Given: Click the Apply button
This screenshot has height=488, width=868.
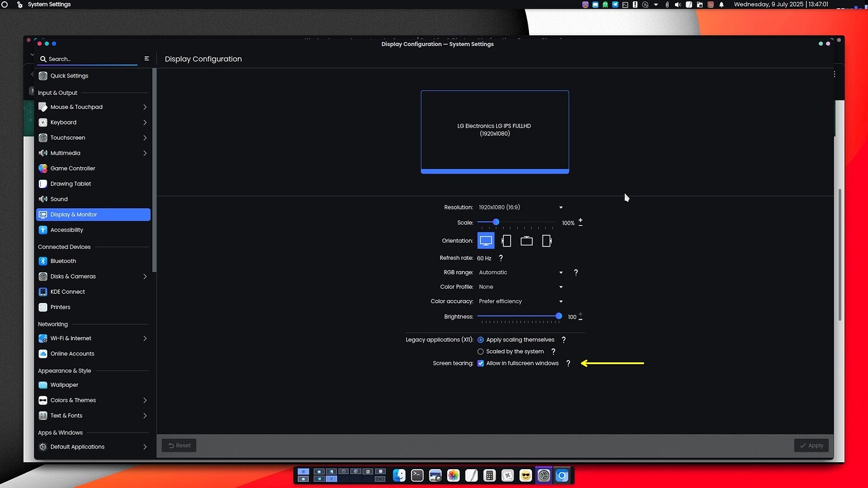Looking at the screenshot, I should tap(811, 445).
